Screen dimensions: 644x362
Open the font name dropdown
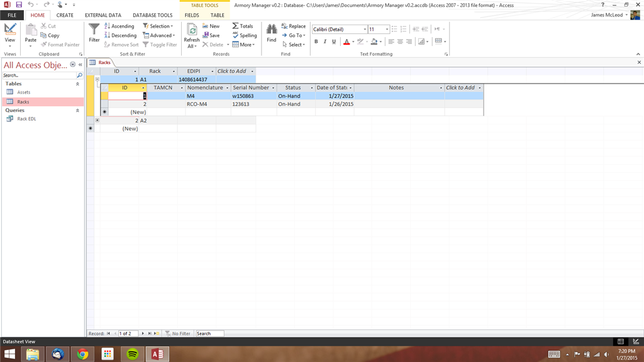point(365,29)
